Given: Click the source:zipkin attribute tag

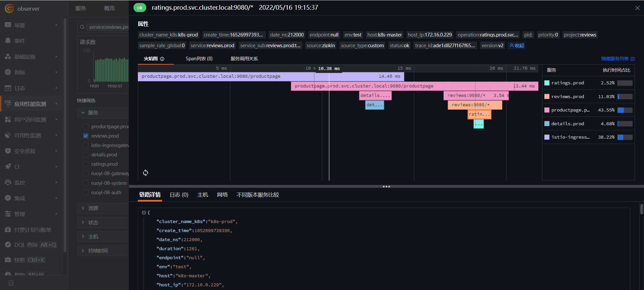Looking at the screenshot, I should (x=321, y=46).
